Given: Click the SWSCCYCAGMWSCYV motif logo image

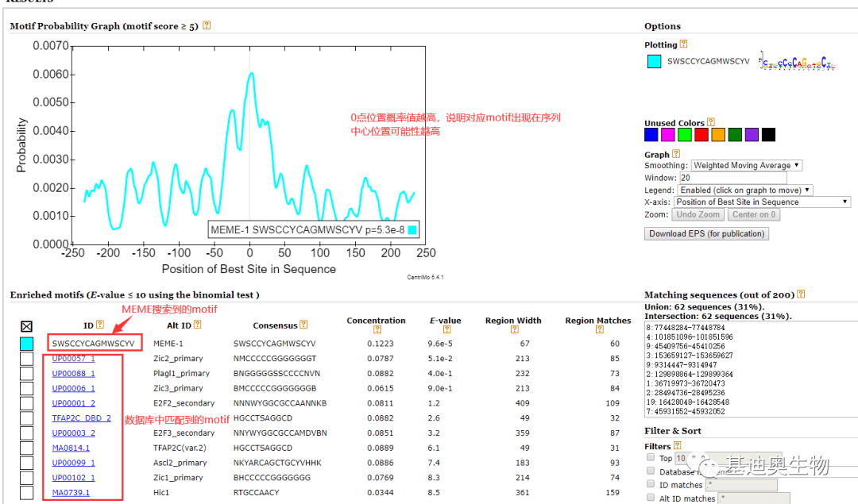Looking at the screenshot, I should [x=798, y=60].
